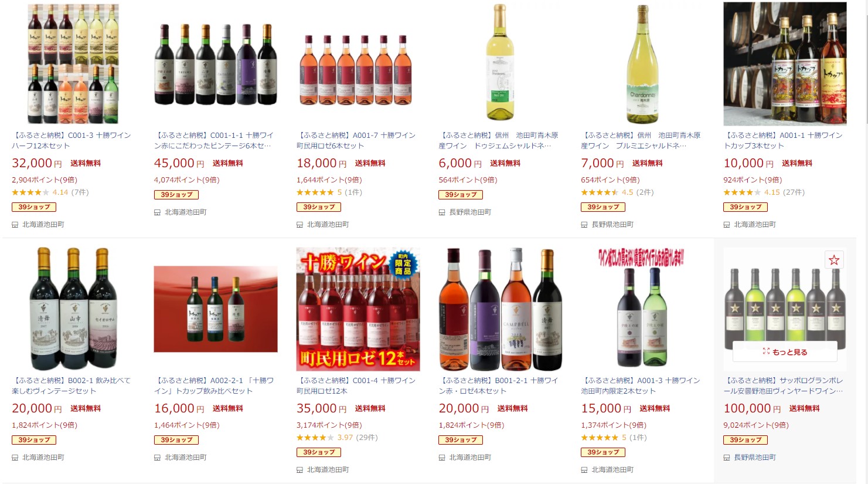The width and height of the screenshot is (868, 484).
Task: Click favorite star on Sapporo Grande Polaire item
Action: 834,260
